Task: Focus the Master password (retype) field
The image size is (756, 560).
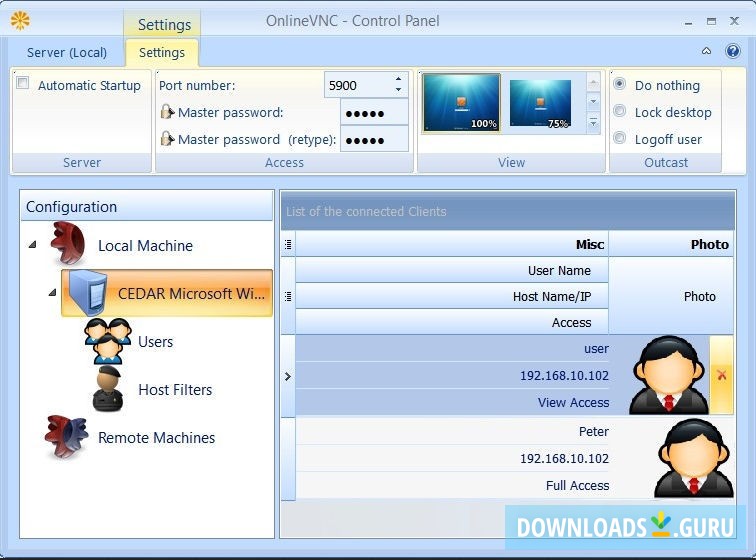Action: point(374,139)
